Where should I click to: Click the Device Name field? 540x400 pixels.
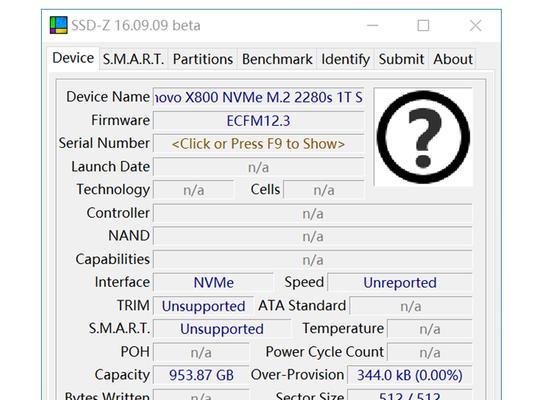coord(259,98)
